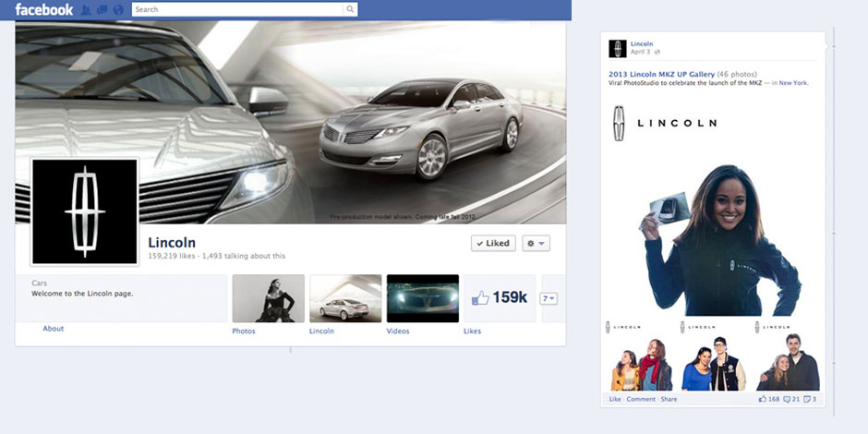
Task: Toggle the Liked button
Action: click(493, 243)
